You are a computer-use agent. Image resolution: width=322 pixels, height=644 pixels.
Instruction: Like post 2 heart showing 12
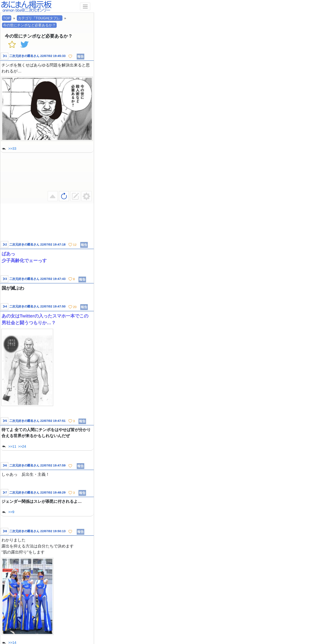pyautogui.click(x=72, y=245)
